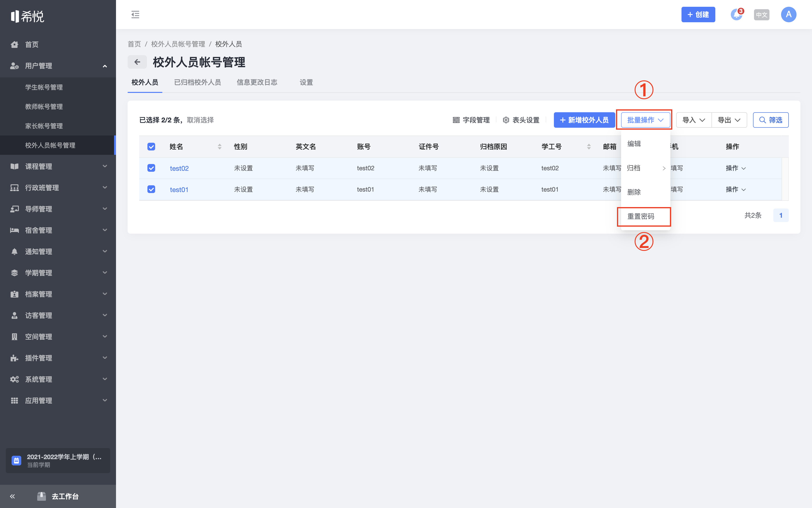812x508 pixels.
Task: Click the 空间管理 building icon
Action: pos(14,337)
